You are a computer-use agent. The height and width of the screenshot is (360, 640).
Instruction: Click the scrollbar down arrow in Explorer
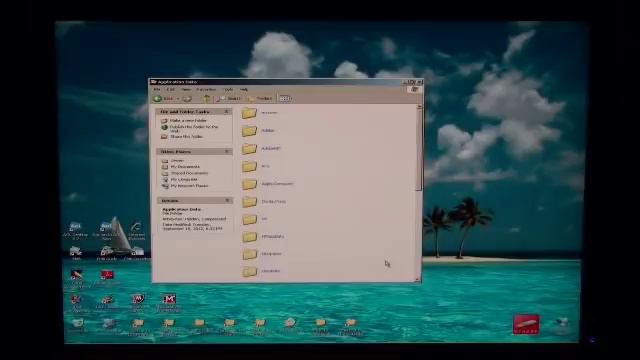[x=417, y=280]
